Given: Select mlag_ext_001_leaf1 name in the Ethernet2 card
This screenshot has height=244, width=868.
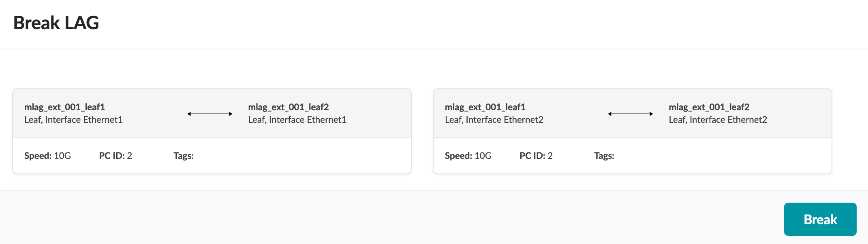Looking at the screenshot, I should point(485,107).
